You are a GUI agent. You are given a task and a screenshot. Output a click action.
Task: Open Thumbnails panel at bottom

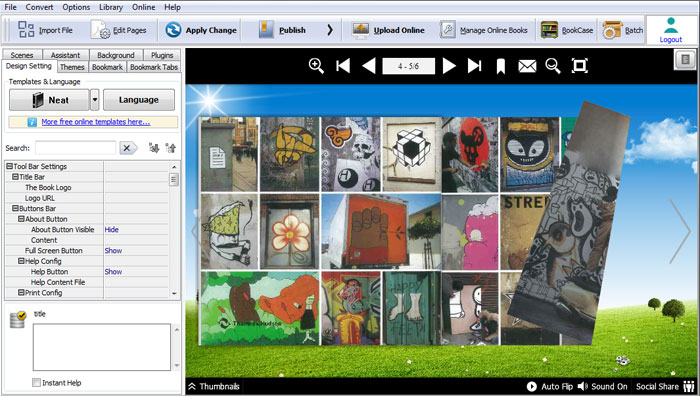pos(214,387)
